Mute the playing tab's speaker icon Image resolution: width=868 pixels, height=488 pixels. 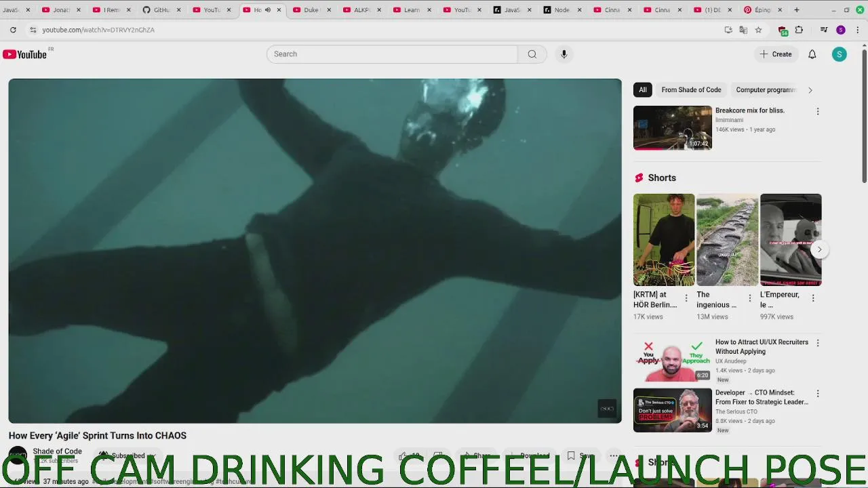(x=268, y=10)
